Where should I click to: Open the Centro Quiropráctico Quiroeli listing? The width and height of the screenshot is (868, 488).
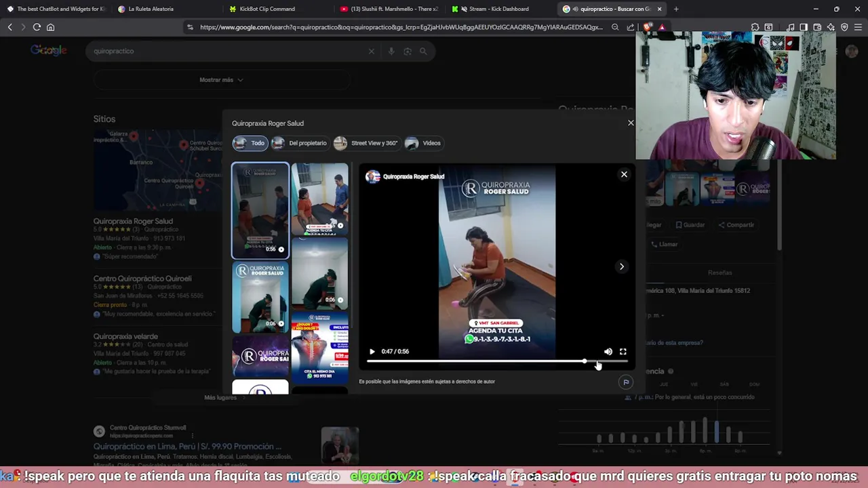(142, 279)
